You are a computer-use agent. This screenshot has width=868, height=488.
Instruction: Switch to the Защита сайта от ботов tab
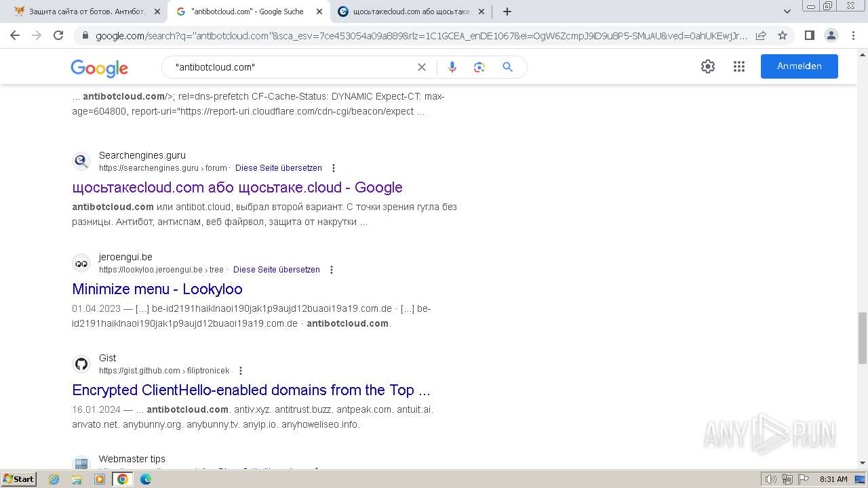click(87, 12)
